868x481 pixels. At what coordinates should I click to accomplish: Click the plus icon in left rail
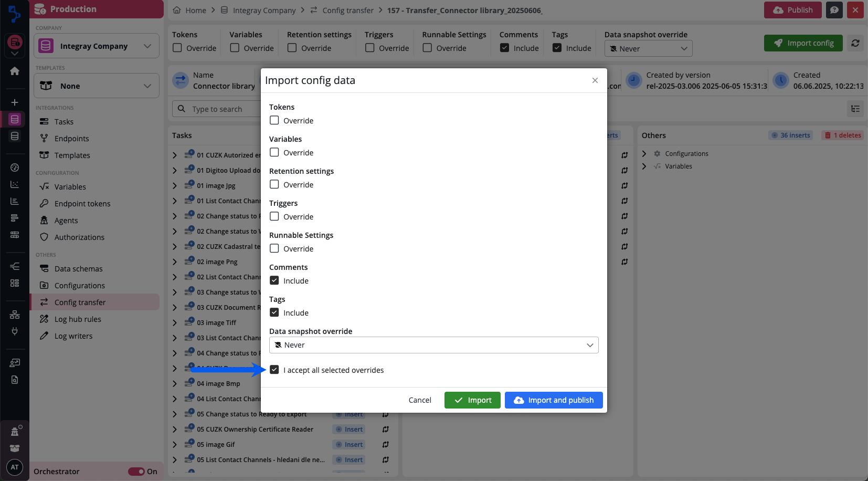pyautogui.click(x=15, y=102)
